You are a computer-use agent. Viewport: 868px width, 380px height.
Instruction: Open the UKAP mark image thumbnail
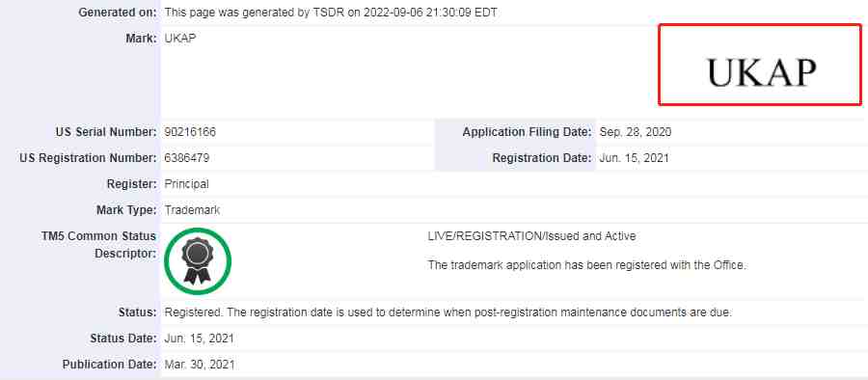click(760, 65)
